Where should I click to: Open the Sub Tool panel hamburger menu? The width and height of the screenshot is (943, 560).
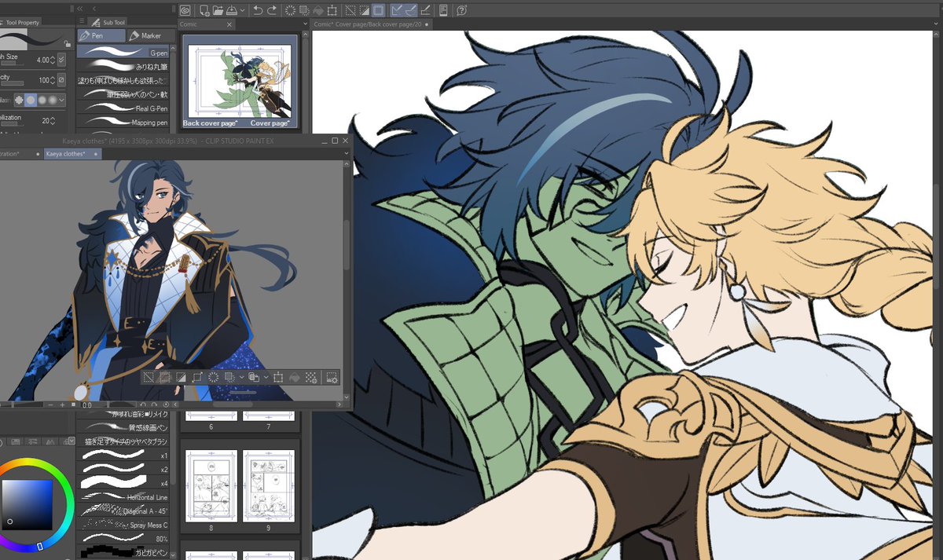click(82, 22)
